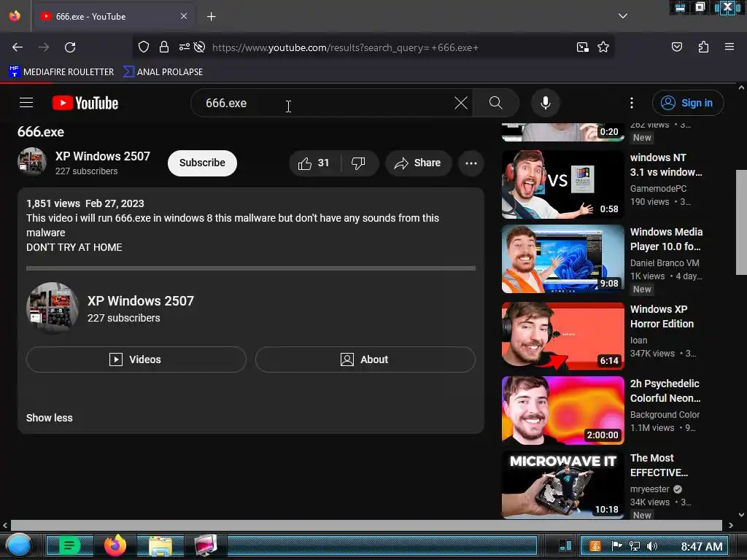Click the autoplay blocked icon in address bar
Screen dimensions: 747x560
click(x=200, y=47)
